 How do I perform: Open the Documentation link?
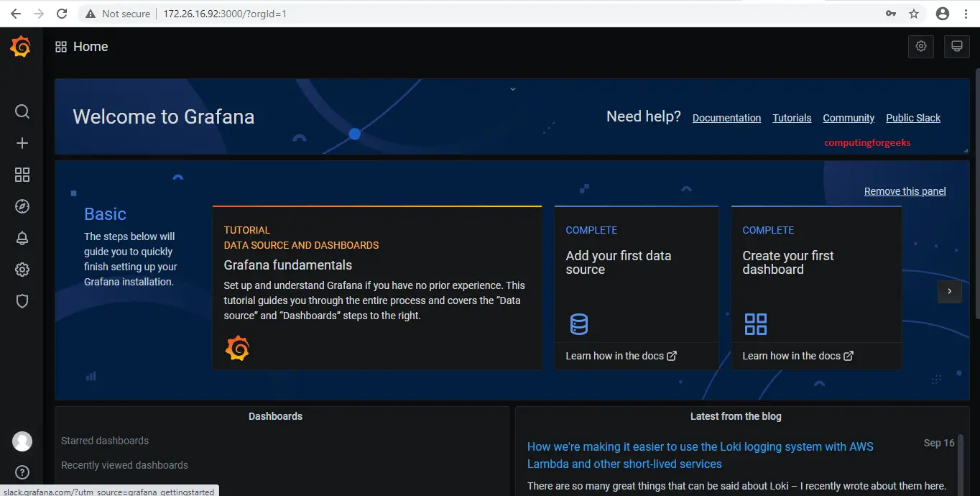pyautogui.click(x=726, y=118)
